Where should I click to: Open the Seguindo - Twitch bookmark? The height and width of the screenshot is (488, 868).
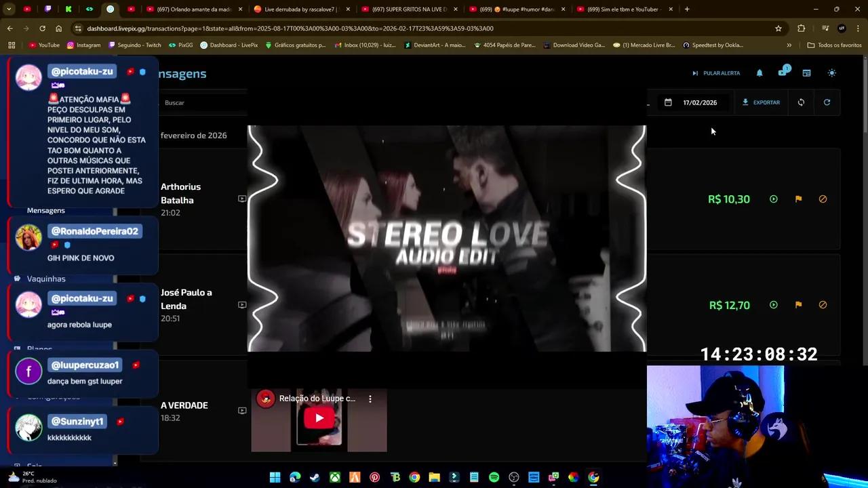[135, 45]
